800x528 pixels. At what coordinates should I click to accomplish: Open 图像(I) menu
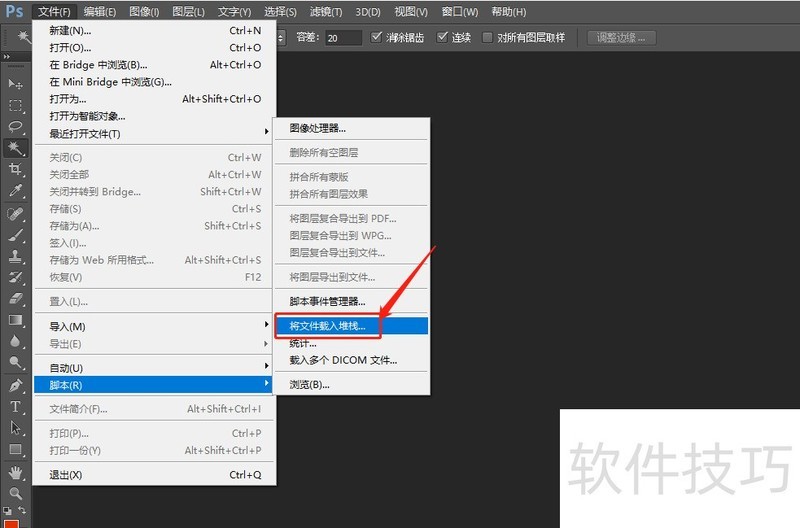pos(144,11)
